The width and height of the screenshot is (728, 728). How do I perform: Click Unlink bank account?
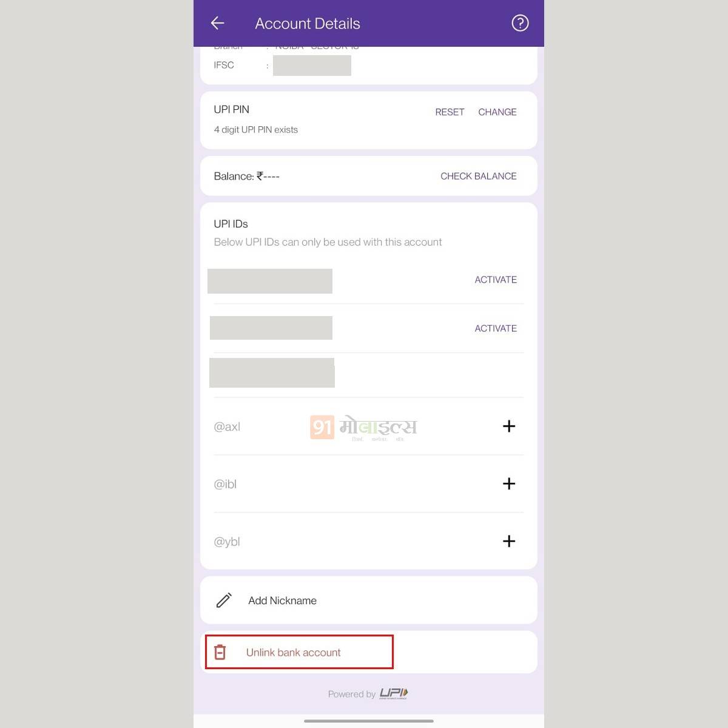[x=293, y=652]
